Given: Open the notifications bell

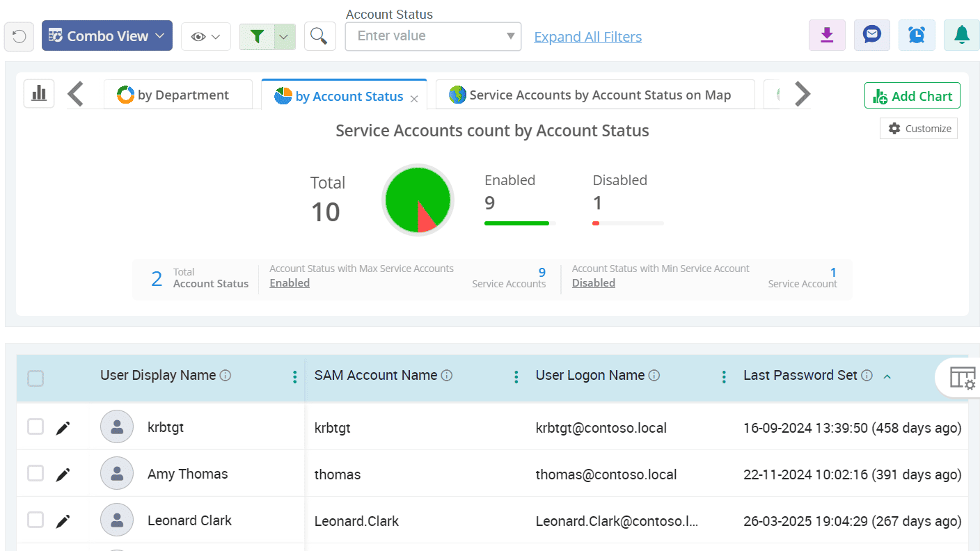Looking at the screenshot, I should coord(961,35).
